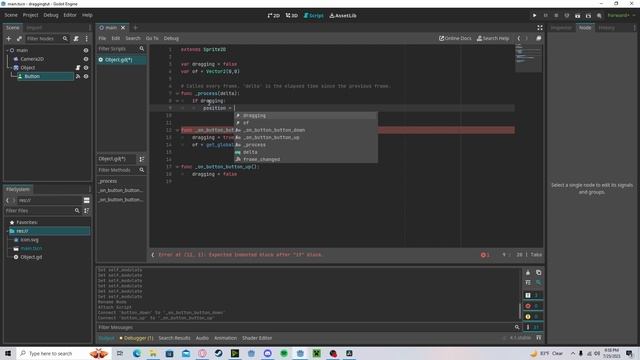Image resolution: width=640 pixels, height=360 pixels.
Task: Switch to the 2D workspace
Action: 273,16
